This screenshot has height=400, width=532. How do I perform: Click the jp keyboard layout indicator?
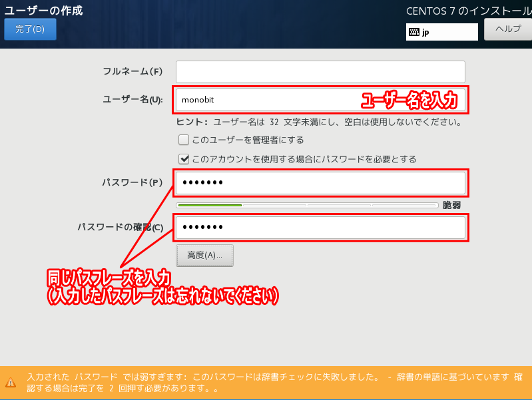[x=441, y=32]
